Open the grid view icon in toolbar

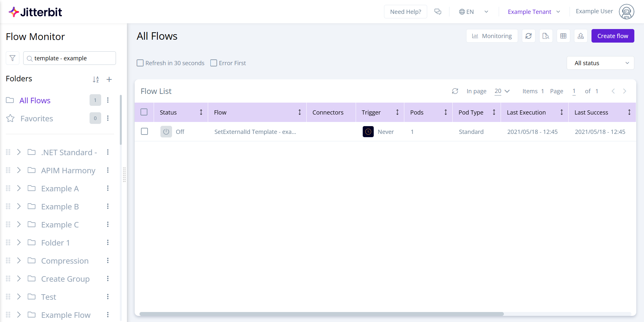pyautogui.click(x=563, y=36)
